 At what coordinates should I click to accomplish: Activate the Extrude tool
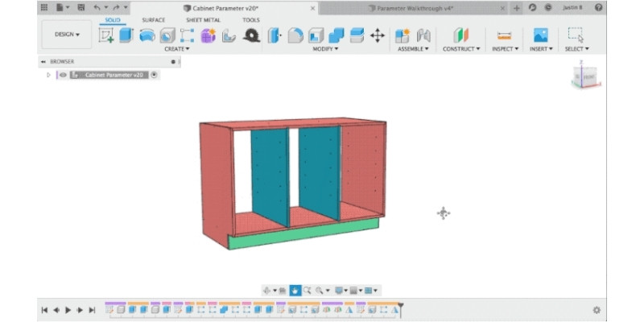[x=126, y=35]
